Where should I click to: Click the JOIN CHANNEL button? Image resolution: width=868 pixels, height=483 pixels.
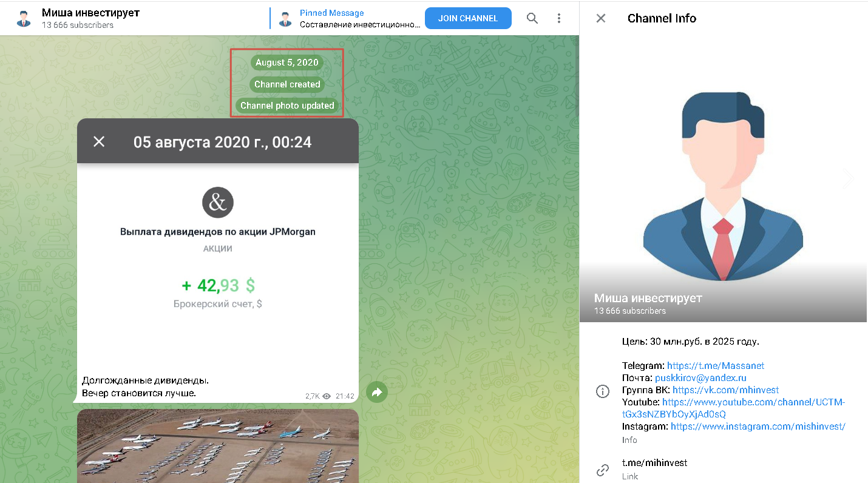click(468, 18)
